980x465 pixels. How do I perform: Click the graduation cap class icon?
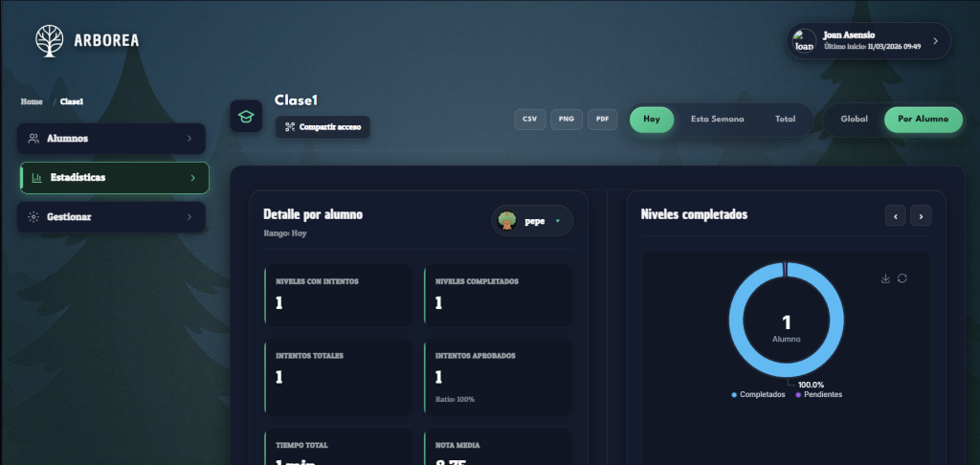pos(246,116)
